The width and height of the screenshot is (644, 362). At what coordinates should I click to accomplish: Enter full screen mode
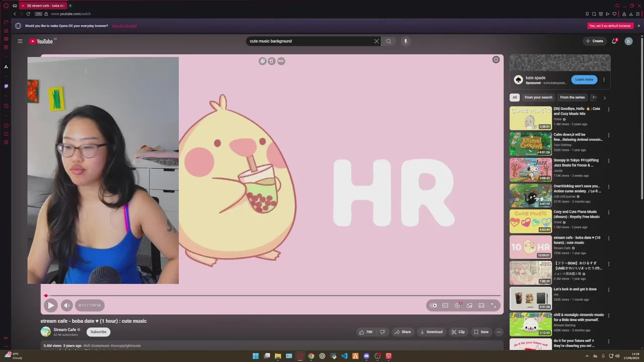pos(494,305)
